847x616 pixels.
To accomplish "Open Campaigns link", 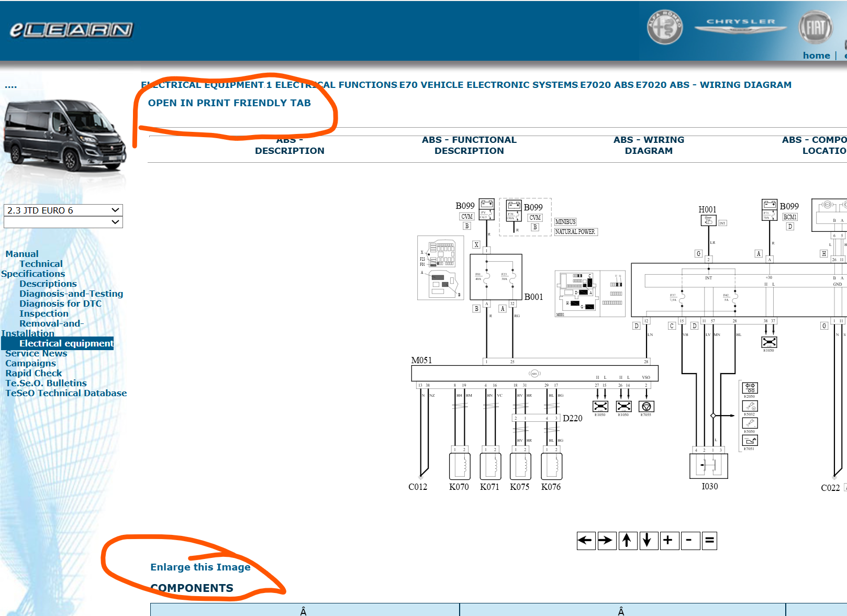I will tap(30, 363).
